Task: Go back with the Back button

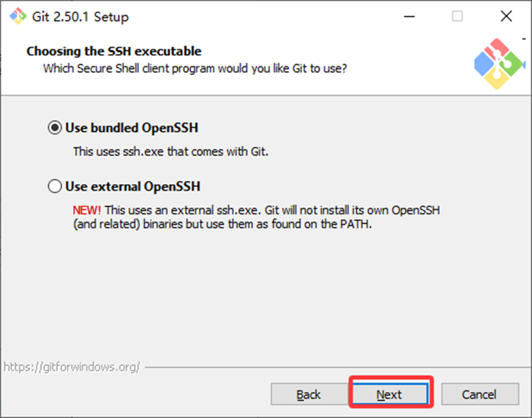Action: pos(308,394)
